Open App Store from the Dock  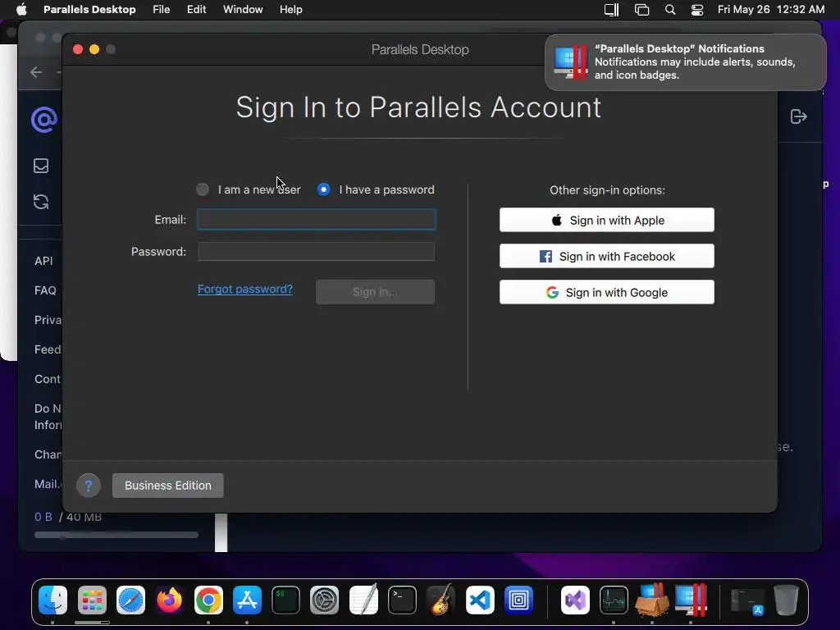247,600
